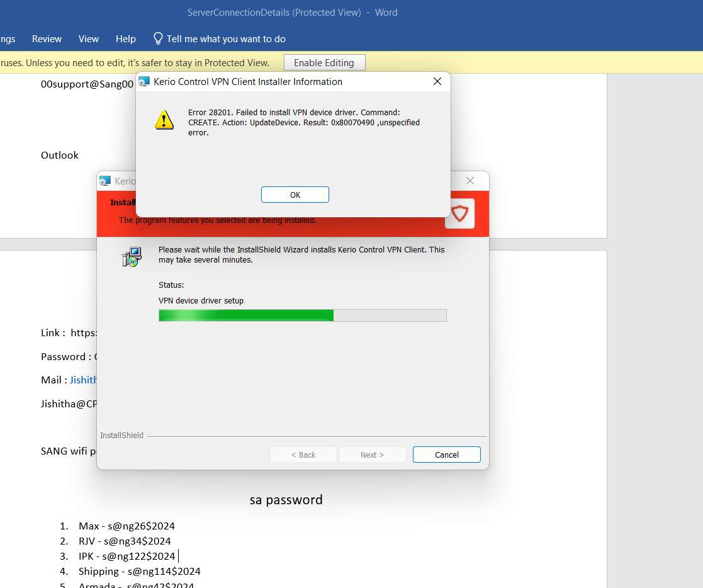Cancel the Kerio VPN Client installation
The image size is (703, 588).
[x=446, y=455]
